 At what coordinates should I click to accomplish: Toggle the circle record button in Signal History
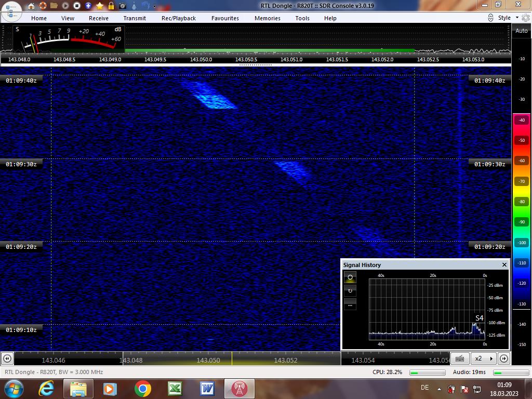coord(350,277)
